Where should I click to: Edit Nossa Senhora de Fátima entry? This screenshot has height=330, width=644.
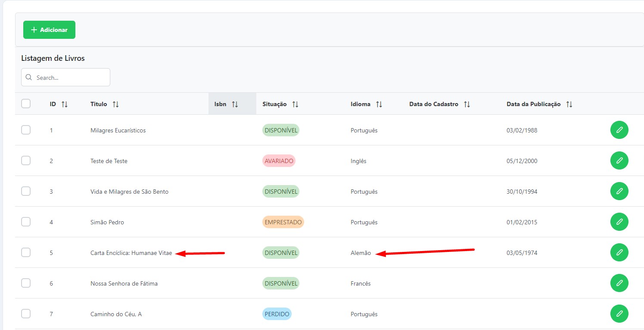[x=619, y=283]
